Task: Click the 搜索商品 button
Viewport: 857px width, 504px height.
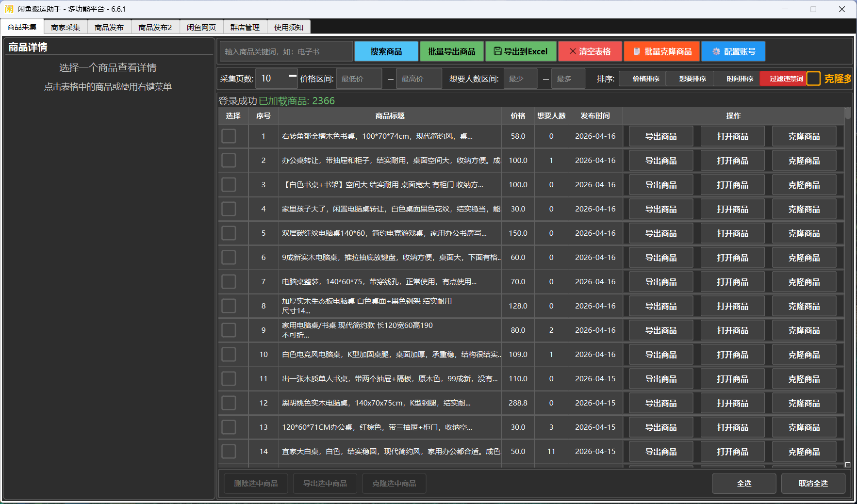Action: pos(386,51)
